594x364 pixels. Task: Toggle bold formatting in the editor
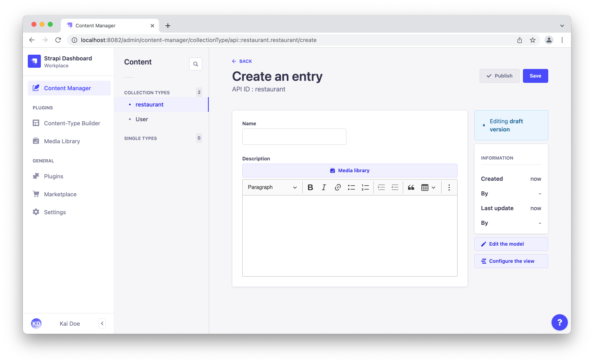click(310, 187)
